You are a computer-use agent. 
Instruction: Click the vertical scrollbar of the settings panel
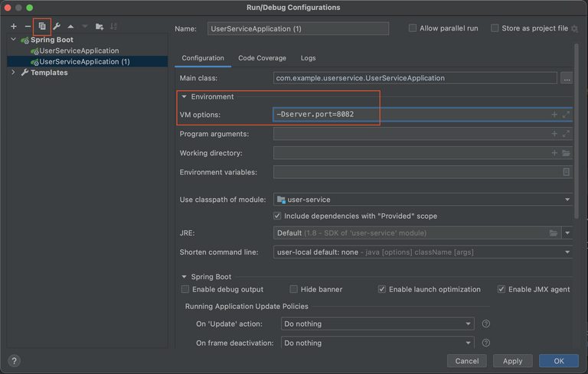tap(577, 131)
